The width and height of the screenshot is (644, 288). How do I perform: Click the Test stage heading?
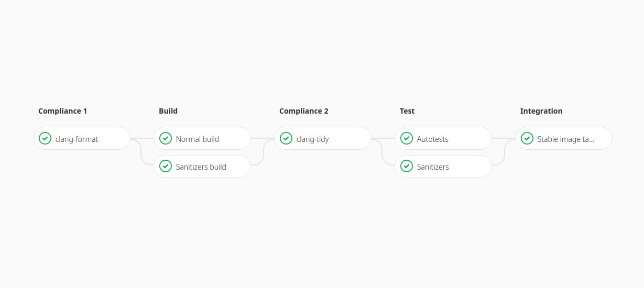click(407, 111)
